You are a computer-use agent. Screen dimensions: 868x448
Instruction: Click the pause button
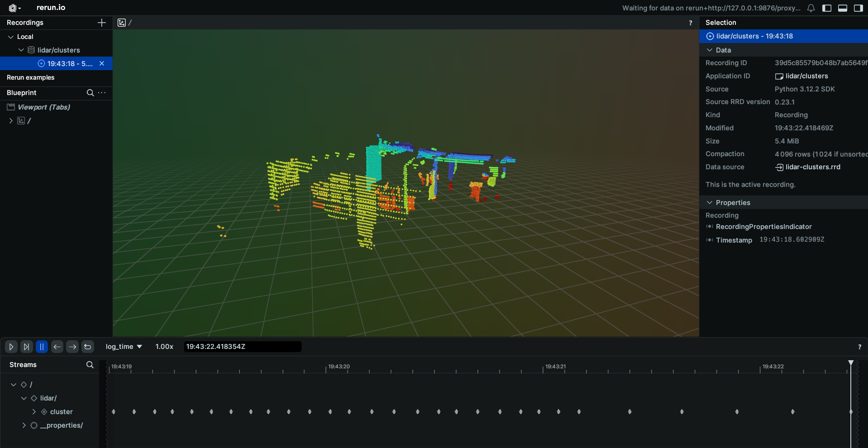coord(42,347)
